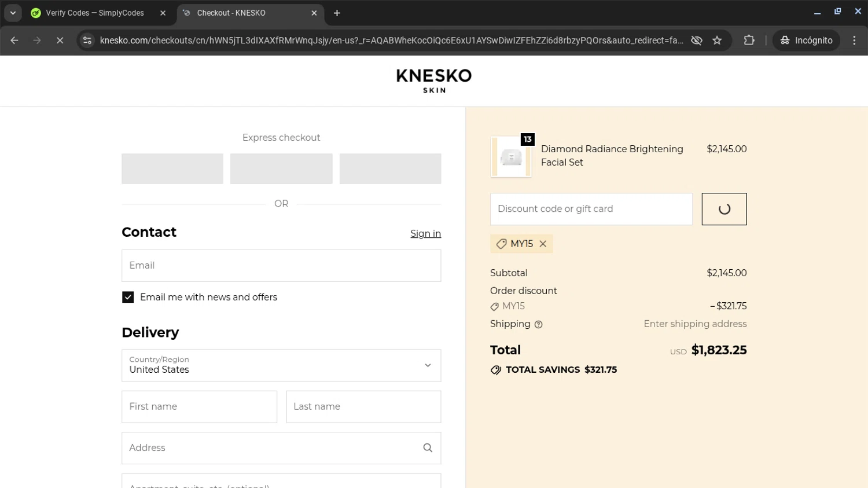Open Chrome three-dot menu
The image size is (868, 488).
854,41
